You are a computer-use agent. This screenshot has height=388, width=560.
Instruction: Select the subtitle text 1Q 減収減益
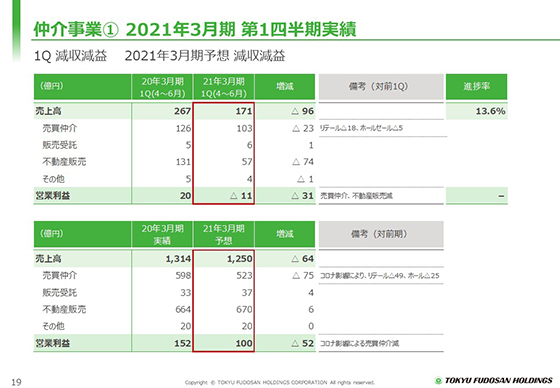70,56
